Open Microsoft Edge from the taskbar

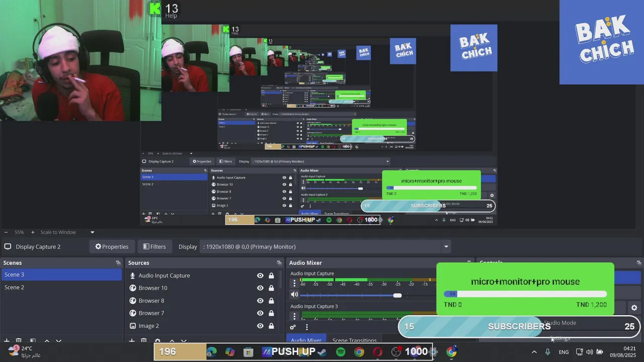[x=211, y=352]
